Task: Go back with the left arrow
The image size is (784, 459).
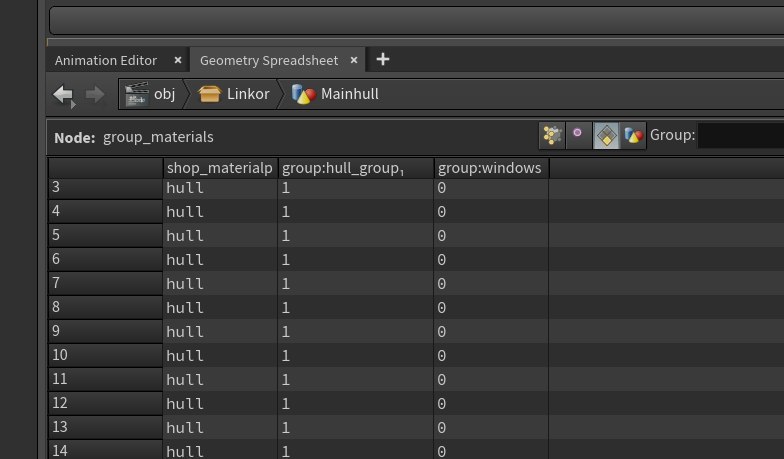Action: 64,94
